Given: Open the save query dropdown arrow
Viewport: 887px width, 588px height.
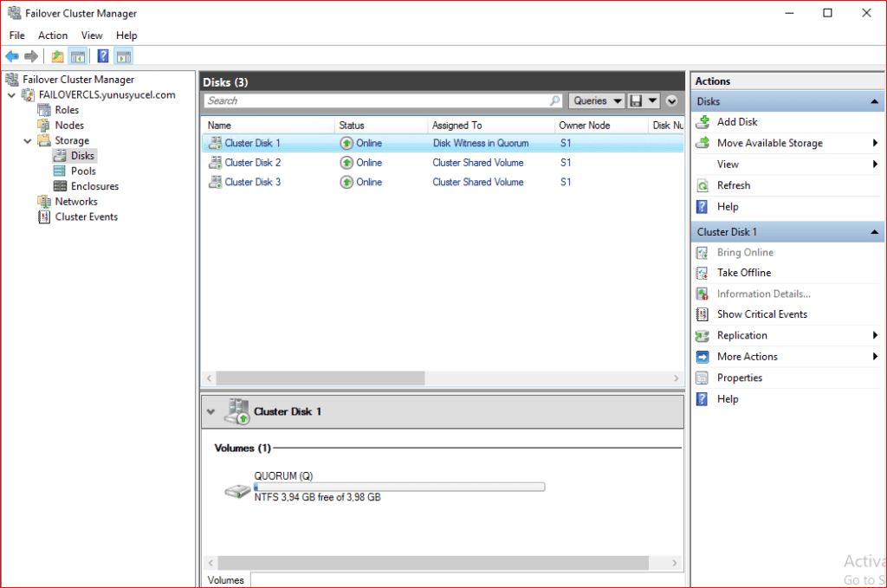Looking at the screenshot, I should pos(652,100).
